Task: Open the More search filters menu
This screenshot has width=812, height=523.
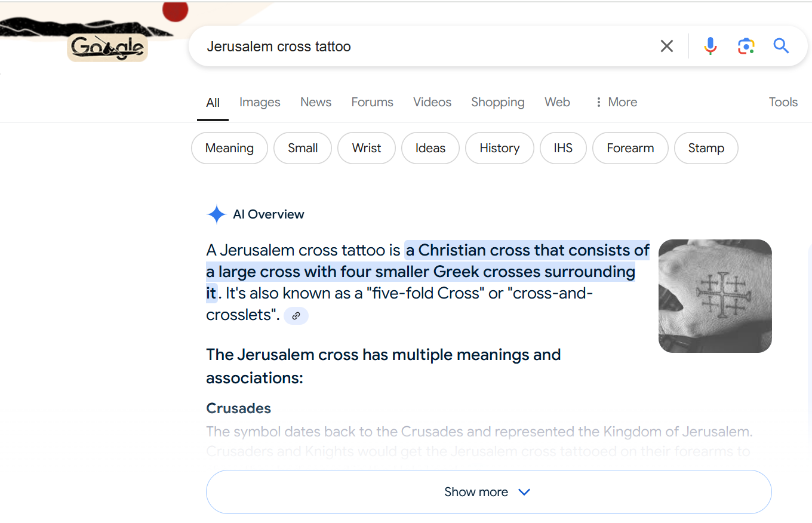Action: click(616, 102)
